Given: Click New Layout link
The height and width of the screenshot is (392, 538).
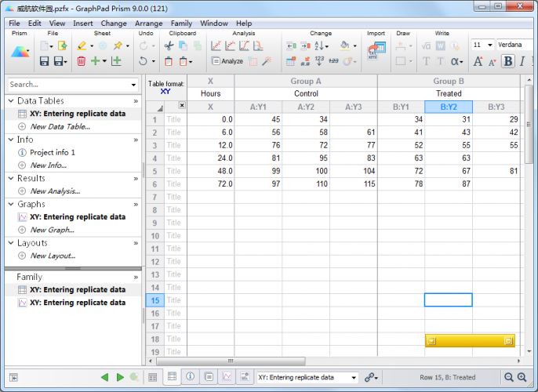Looking at the screenshot, I should coord(53,256).
